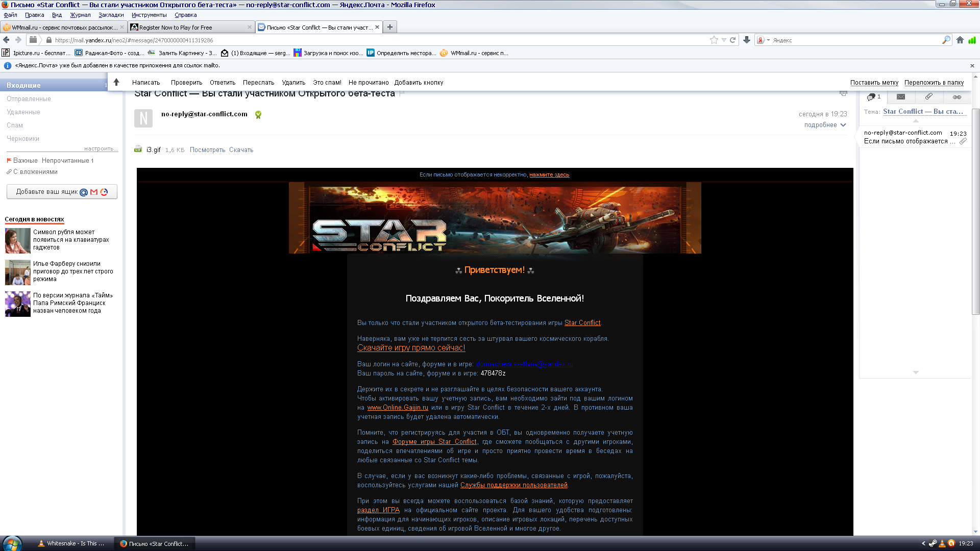
Task: Open the Переложить в папку dropdown
Action: (x=934, y=83)
